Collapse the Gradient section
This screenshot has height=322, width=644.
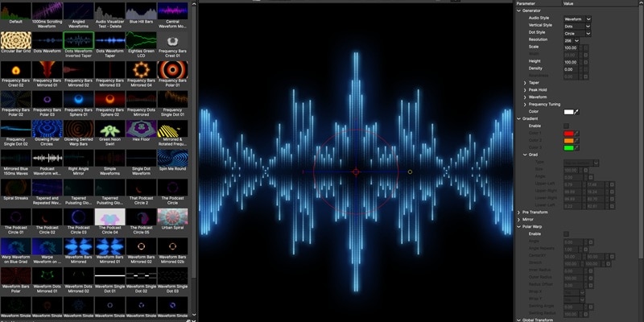(518, 118)
